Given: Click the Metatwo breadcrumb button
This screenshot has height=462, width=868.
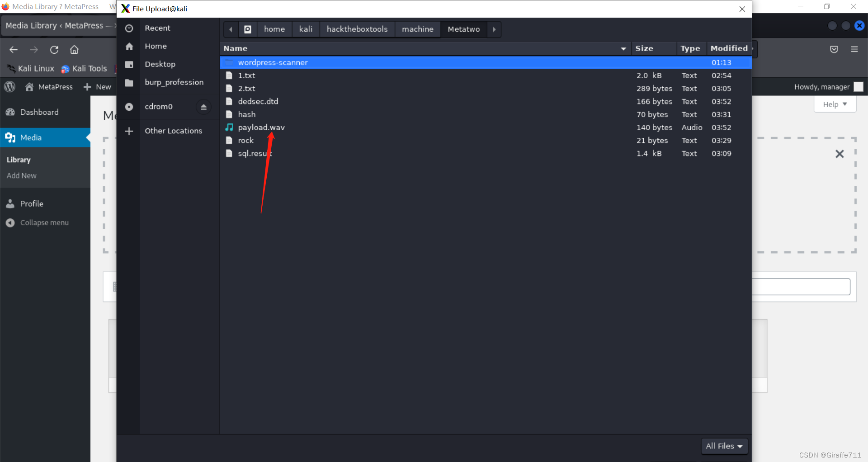Looking at the screenshot, I should point(463,29).
